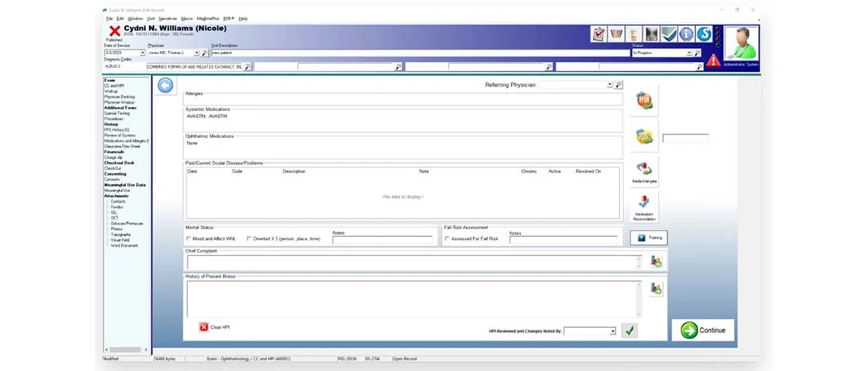
Task: Open the medication bottle icon in header
Action: click(634, 34)
